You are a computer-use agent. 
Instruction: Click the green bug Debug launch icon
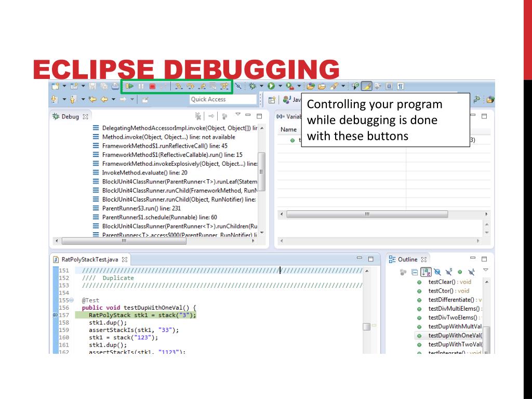click(252, 86)
